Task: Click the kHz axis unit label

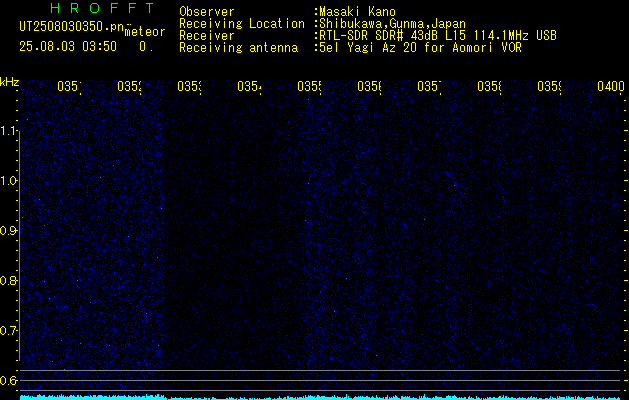Action: (x=9, y=83)
